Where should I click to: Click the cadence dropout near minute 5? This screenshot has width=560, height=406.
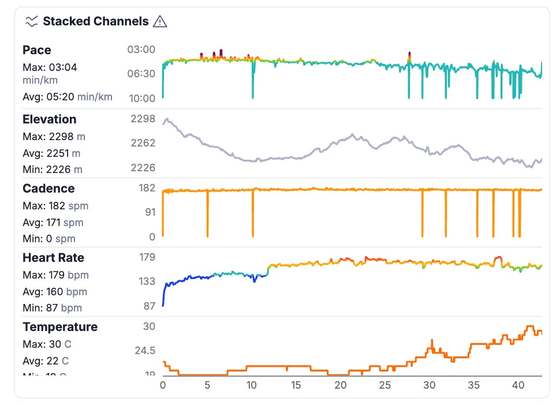(x=208, y=214)
